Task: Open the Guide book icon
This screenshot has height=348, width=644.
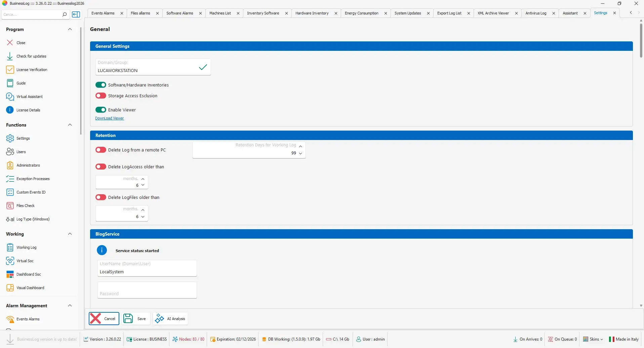Action: (x=10, y=83)
